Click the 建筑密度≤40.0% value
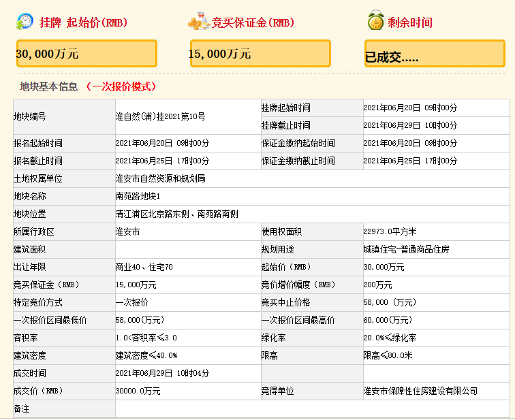This screenshot has width=515, height=420. coord(146,356)
